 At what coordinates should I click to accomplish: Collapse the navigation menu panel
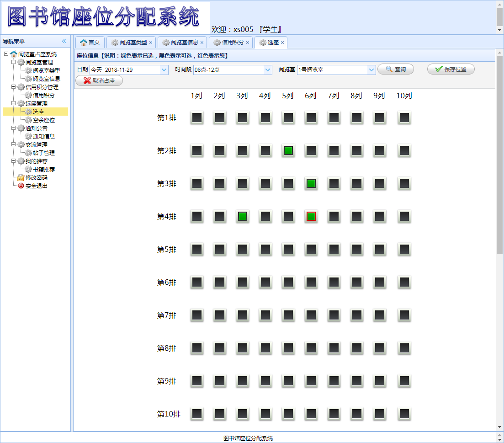[x=64, y=41]
